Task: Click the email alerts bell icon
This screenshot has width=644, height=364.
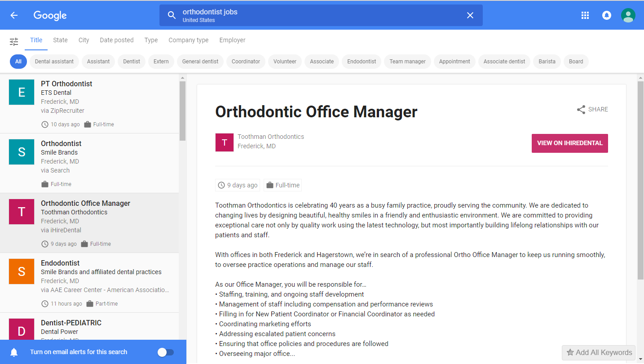Action: (14, 352)
